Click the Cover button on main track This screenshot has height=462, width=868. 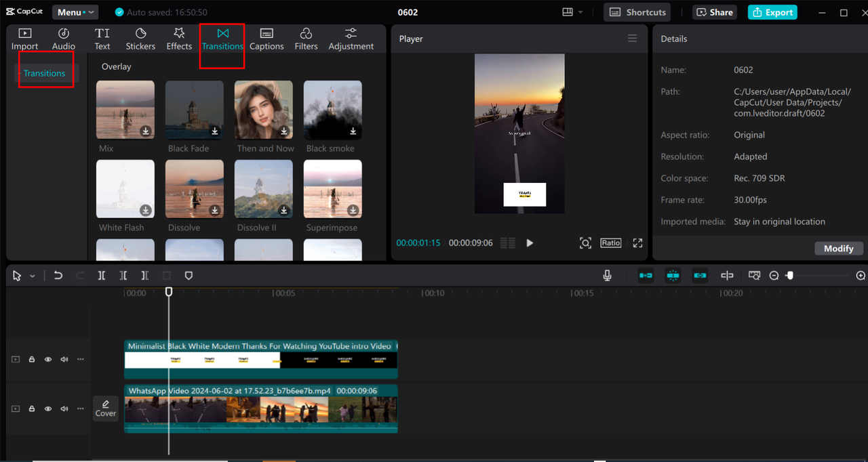coord(106,408)
